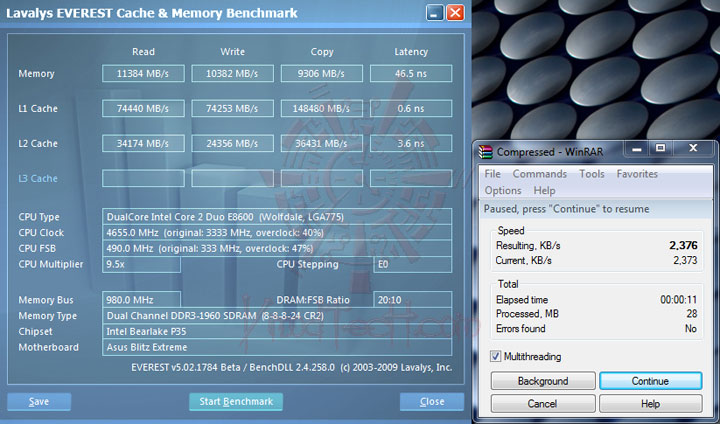Screen dimensions: 720x424
Task: Click Errors found value No
Action: click(x=691, y=328)
